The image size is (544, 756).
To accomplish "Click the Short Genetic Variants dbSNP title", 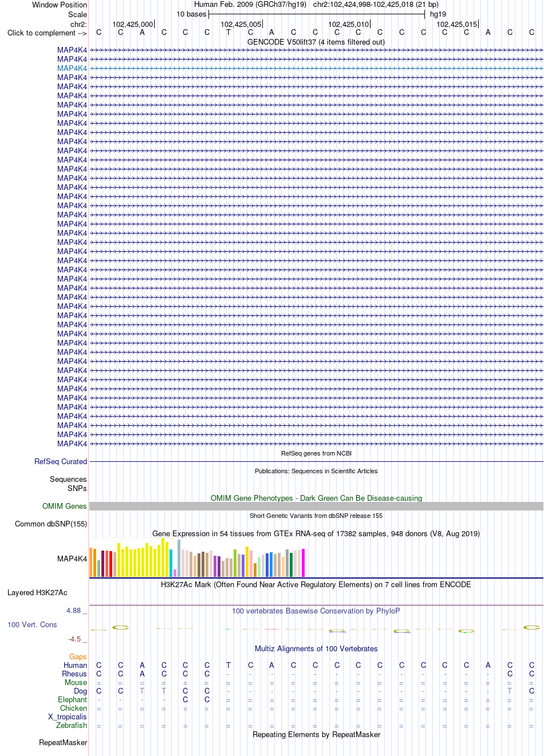I will [x=316, y=516].
